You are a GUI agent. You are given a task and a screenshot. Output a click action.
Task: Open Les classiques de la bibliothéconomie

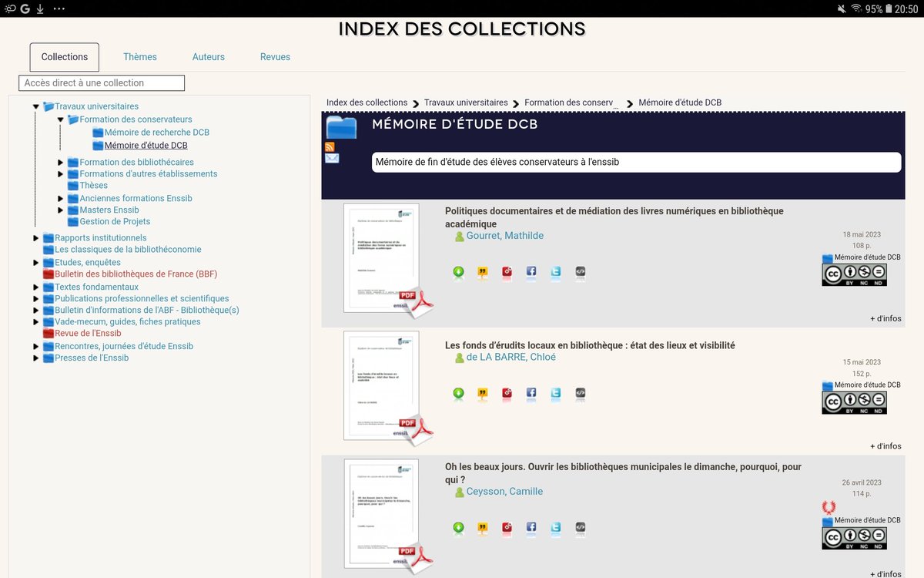point(128,250)
